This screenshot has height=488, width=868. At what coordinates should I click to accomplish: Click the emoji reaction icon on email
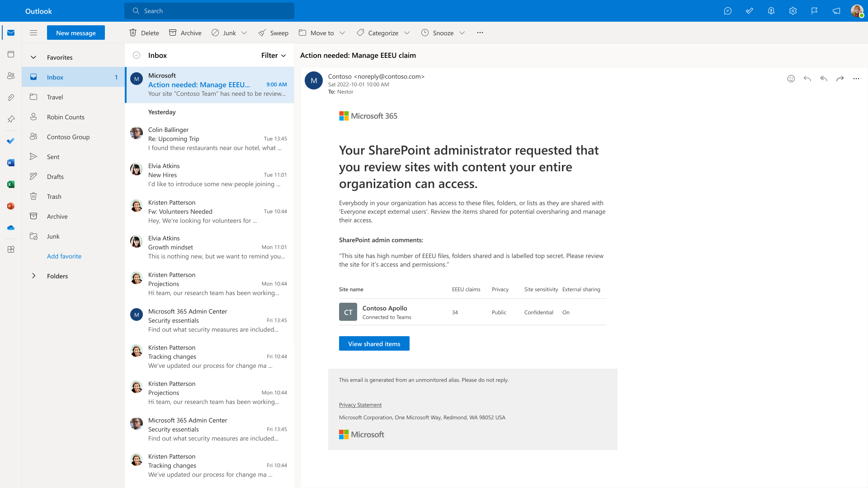pyautogui.click(x=791, y=79)
